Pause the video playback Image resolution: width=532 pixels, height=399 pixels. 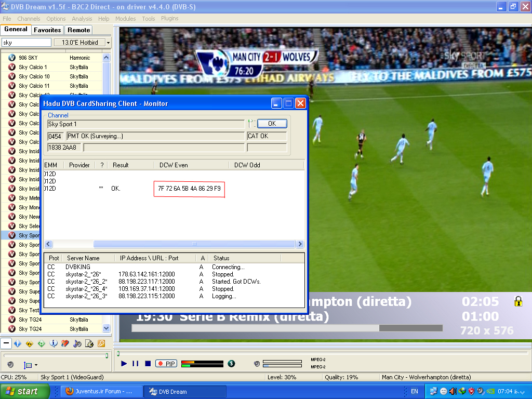(136, 364)
